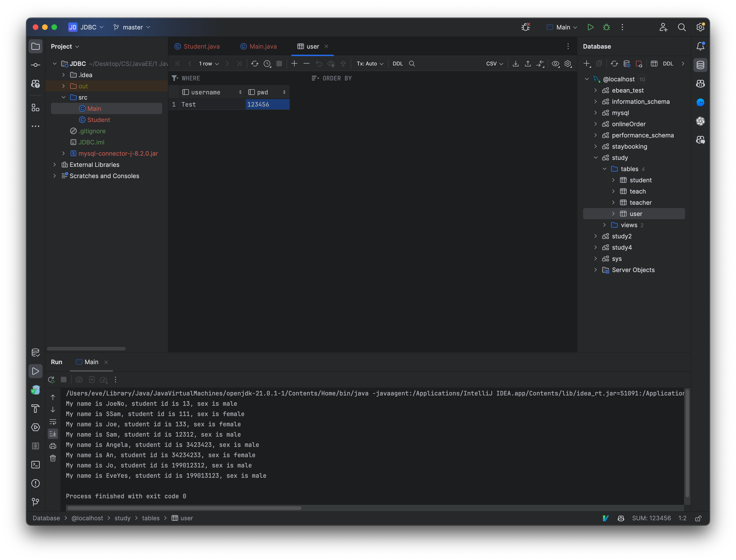Disconnect from the localhost database
The width and height of the screenshot is (736, 560).
[639, 63]
